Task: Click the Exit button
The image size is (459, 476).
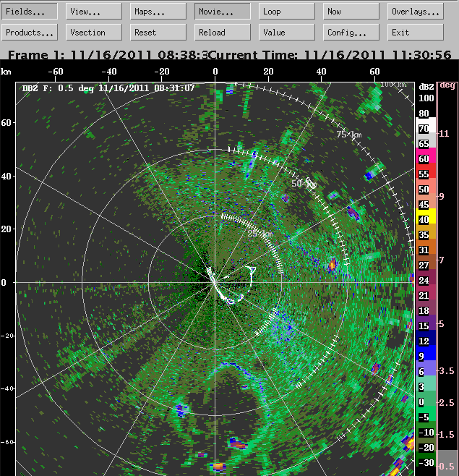Action: tap(416, 32)
